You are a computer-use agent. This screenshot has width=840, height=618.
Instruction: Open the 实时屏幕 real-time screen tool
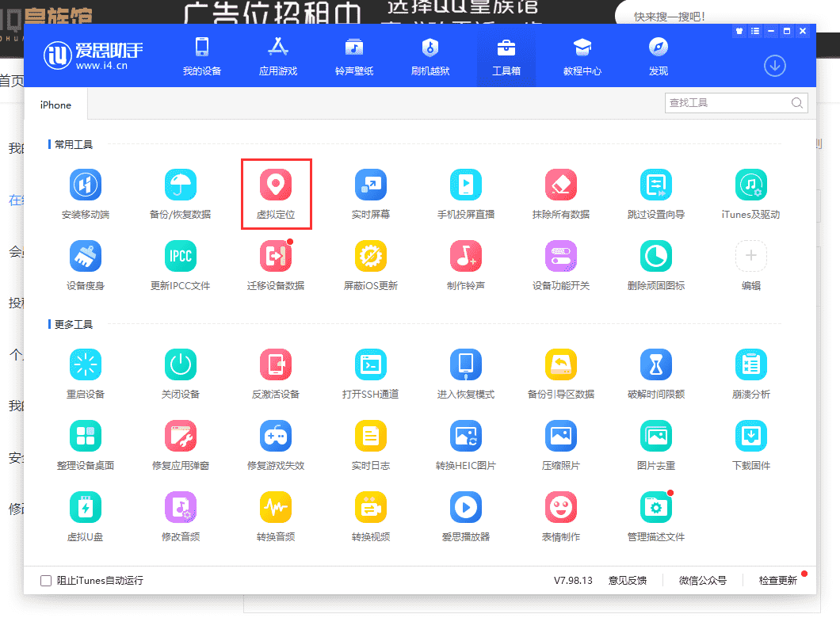[371, 185]
